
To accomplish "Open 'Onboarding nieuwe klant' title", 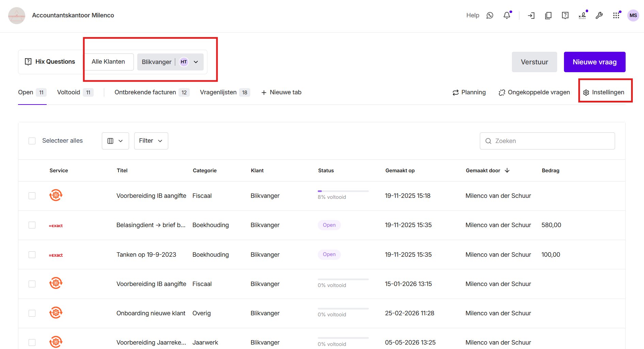I will [151, 313].
